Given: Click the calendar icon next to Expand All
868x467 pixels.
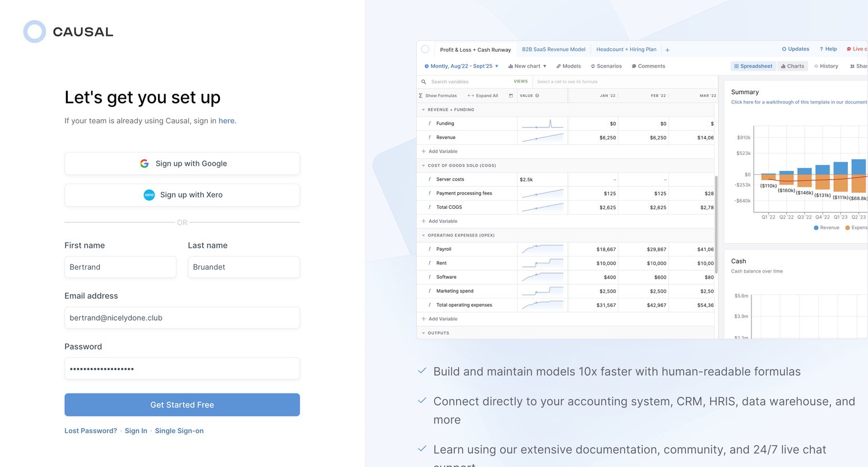Looking at the screenshot, I should (511, 96).
